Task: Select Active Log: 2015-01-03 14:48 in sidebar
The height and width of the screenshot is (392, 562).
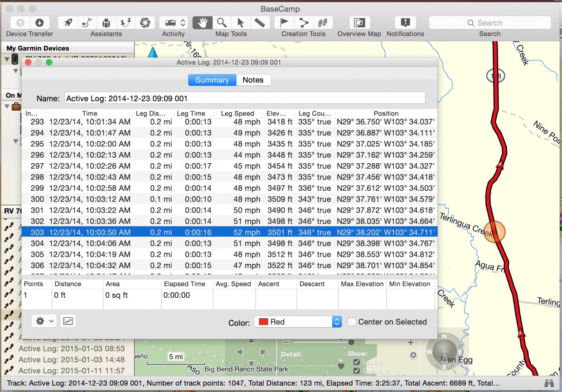Action: tap(72, 359)
